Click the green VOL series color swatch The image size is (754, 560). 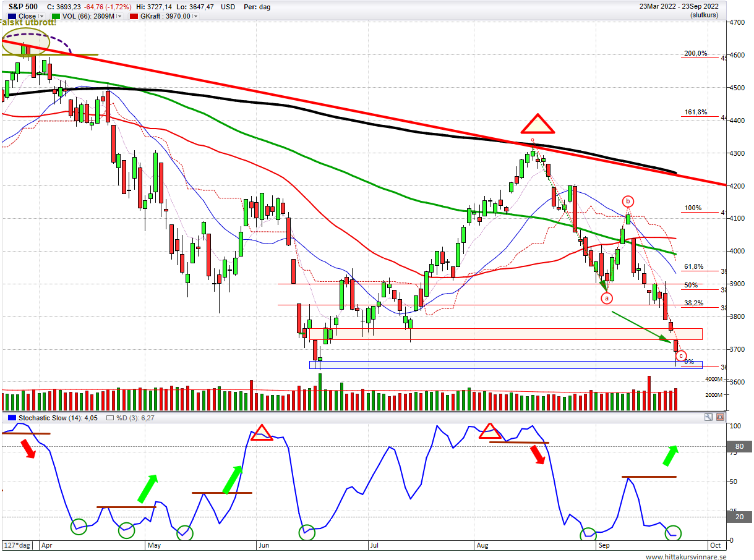click(x=56, y=16)
